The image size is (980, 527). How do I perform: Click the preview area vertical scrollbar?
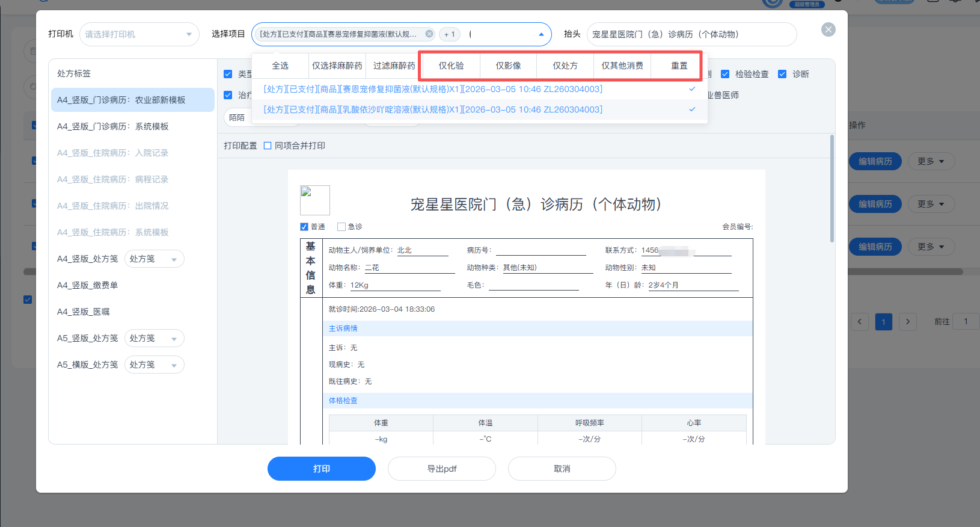coord(832,190)
